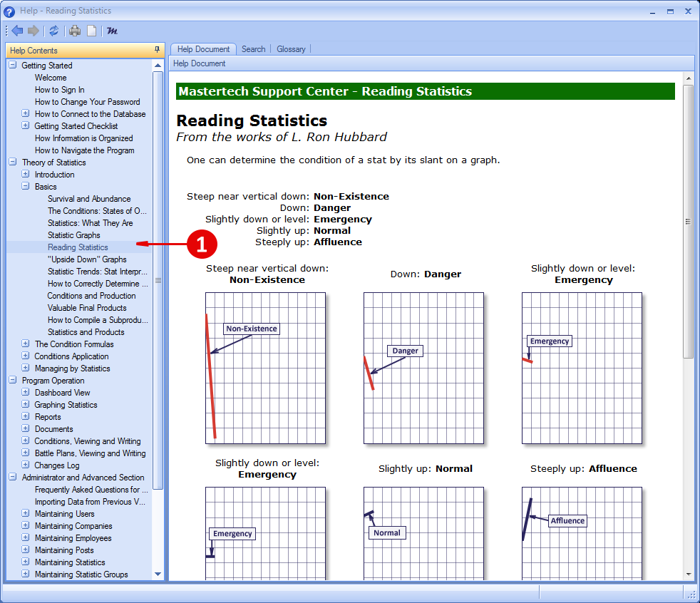Image resolution: width=700 pixels, height=603 pixels.
Task: Expand the Maintaining Posts node
Action: tap(26, 550)
